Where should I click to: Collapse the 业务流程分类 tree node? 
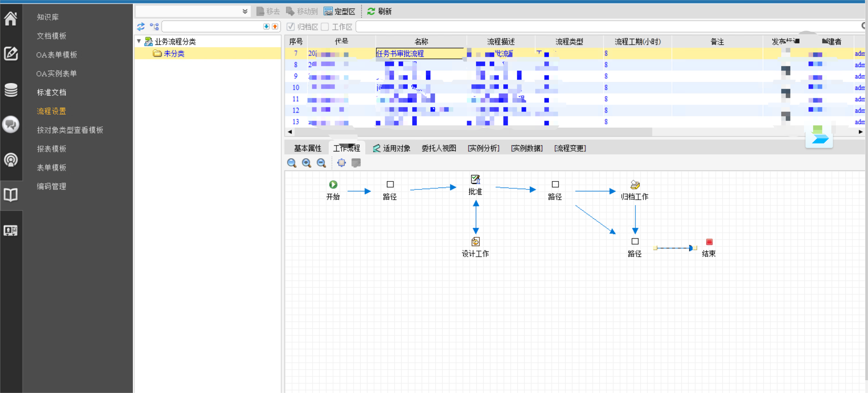click(x=139, y=41)
